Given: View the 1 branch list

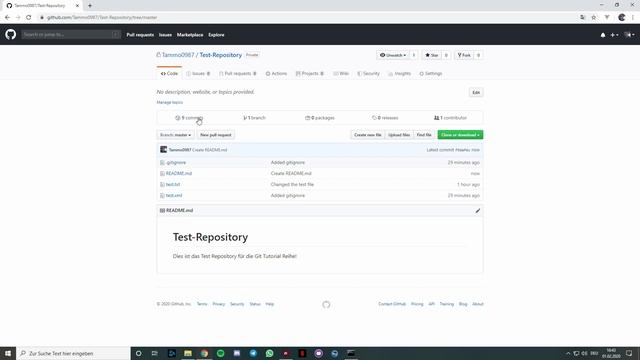Looking at the screenshot, I should click(254, 118).
